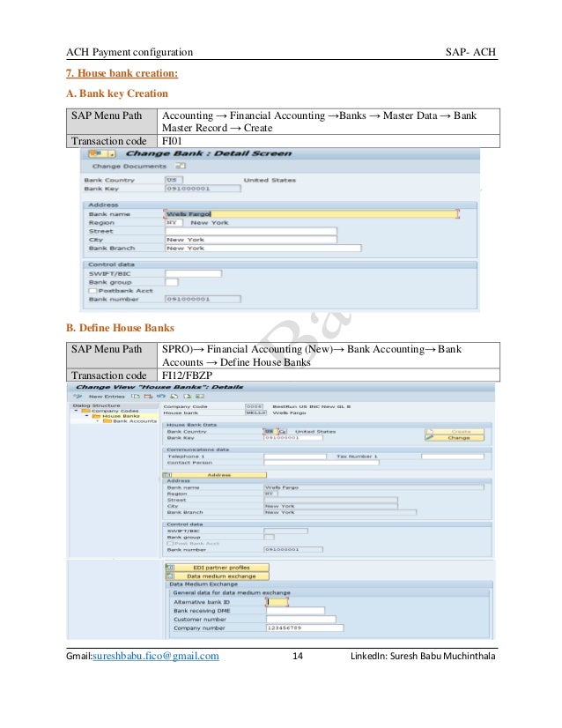Tick the greyed Post Bank Acct checkbox
The image size is (562, 728).
point(170,543)
